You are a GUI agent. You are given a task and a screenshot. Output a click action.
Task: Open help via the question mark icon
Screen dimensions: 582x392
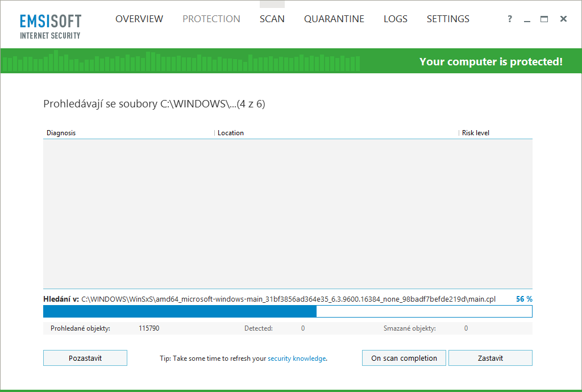[509, 19]
